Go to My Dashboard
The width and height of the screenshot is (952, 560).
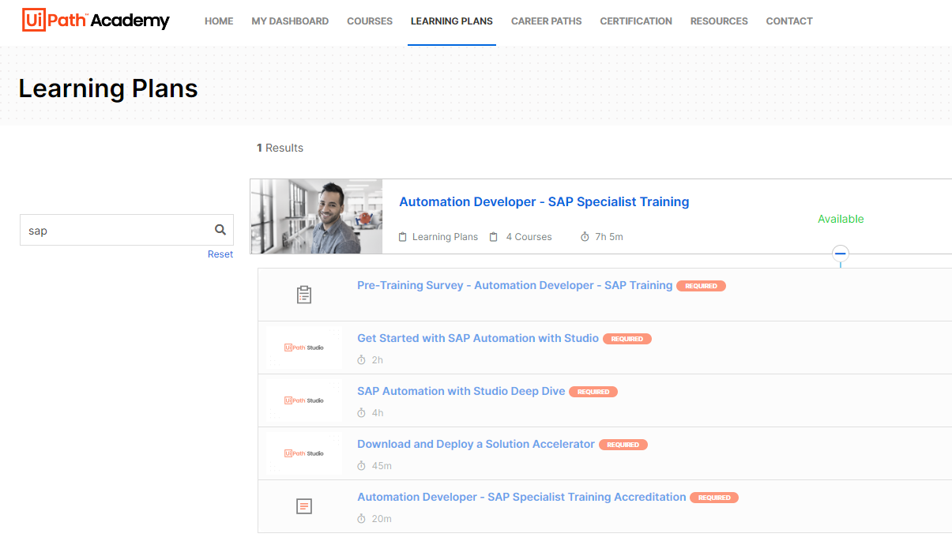(x=290, y=21)
